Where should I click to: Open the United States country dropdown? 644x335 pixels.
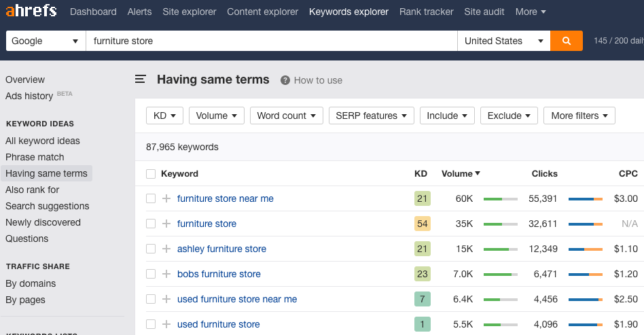(503, 41)
